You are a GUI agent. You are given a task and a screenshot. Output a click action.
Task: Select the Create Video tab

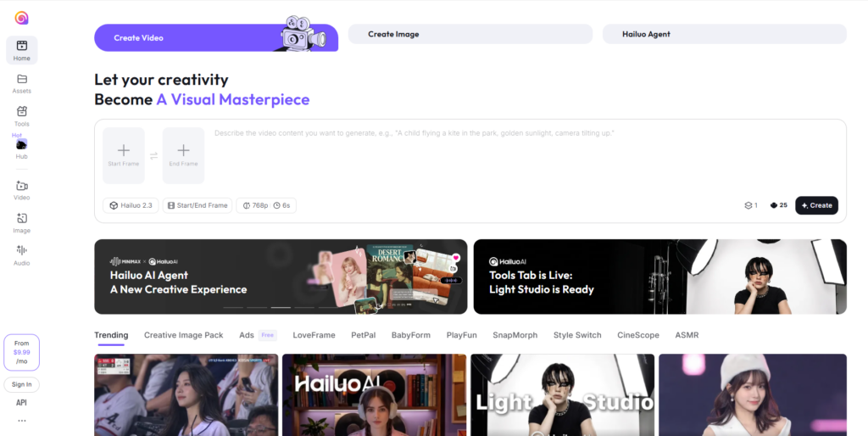tap(216, 37)
